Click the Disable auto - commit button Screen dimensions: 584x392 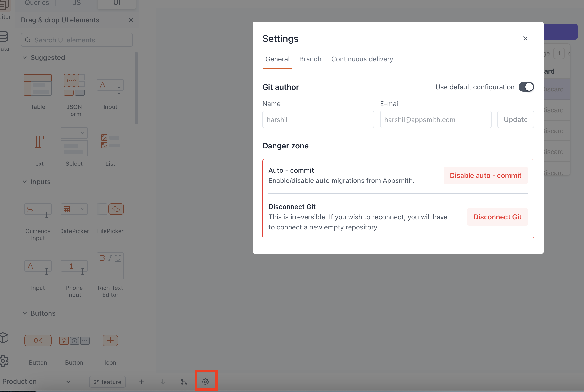(x=485, y=175)
